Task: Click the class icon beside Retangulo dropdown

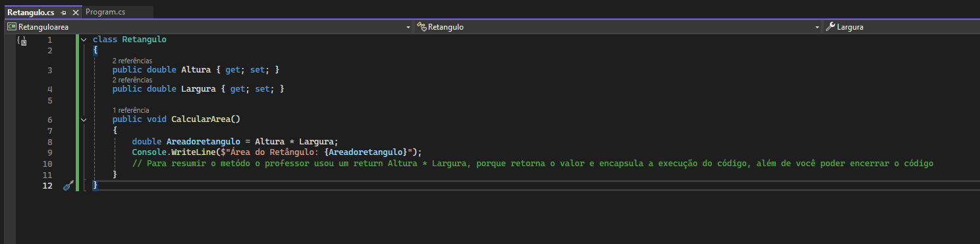Action: (422, 27)
